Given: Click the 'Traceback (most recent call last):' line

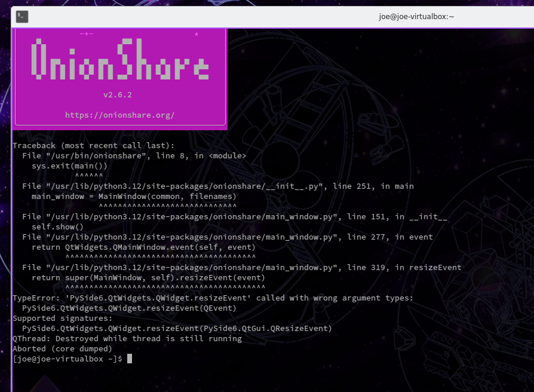Looking at the screenshot, I should [94, 145].
